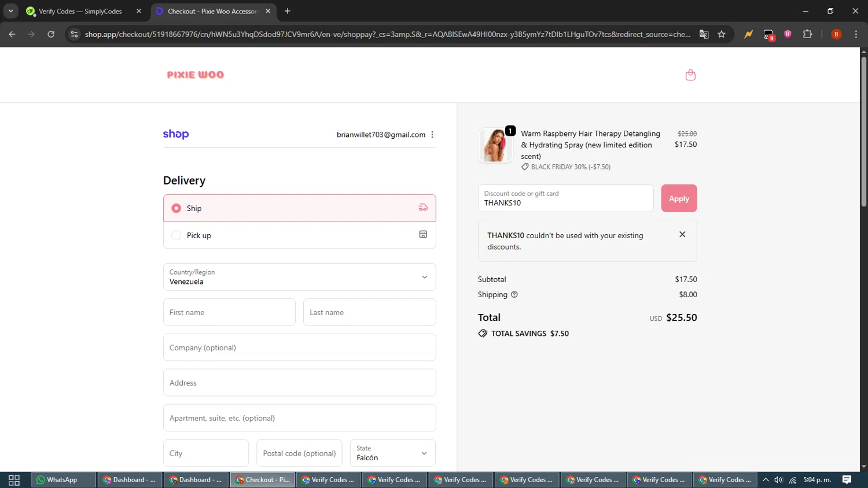The image size is (868, 488).
Task: Open the extension with red badge
Action: tap(768, 35)
